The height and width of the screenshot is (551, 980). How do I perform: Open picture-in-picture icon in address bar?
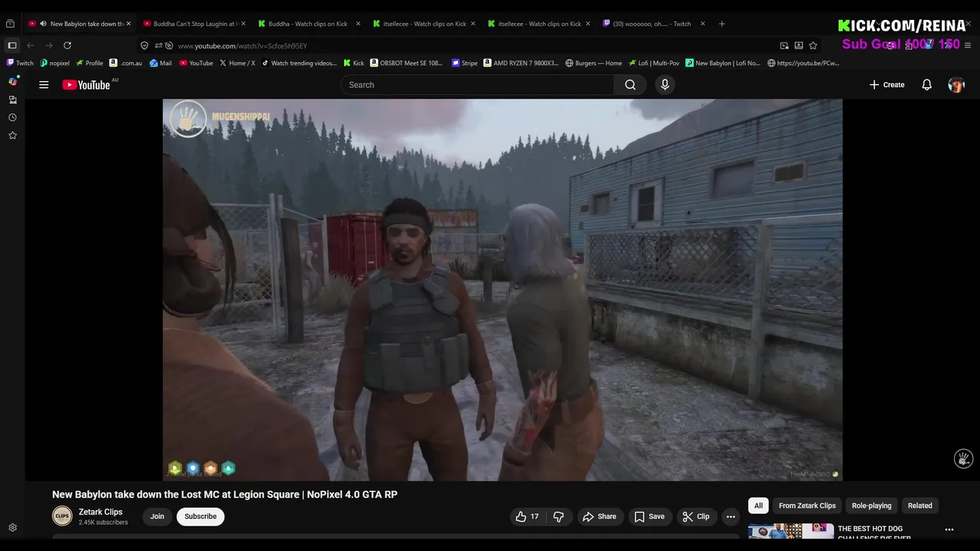coord(784,46)
